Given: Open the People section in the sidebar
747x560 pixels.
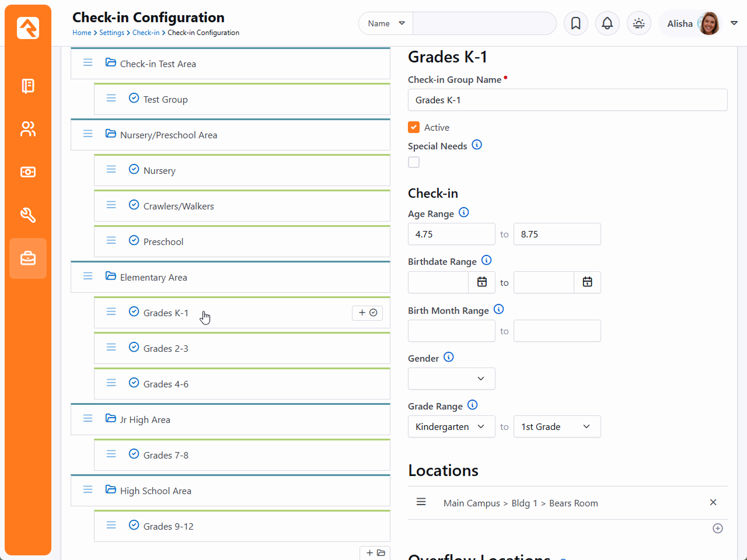Looking at the screenshot, I should [28, 129].
